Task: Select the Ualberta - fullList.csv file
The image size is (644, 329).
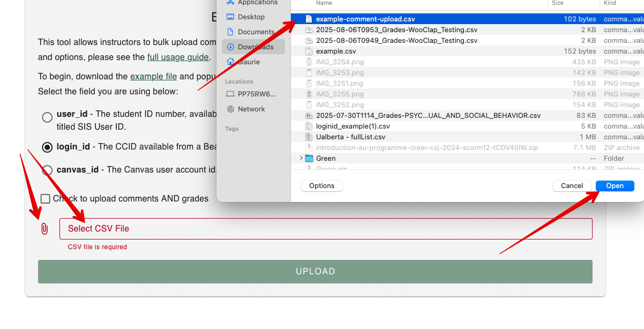Action: [350, 137]
